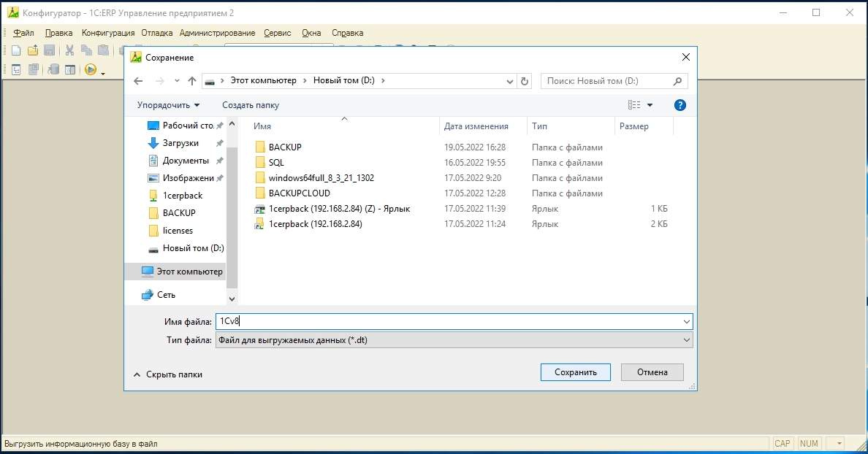Screen dimensions: 868x454
Task: Expand the file name history dropdown
Action: coord(686,322)
